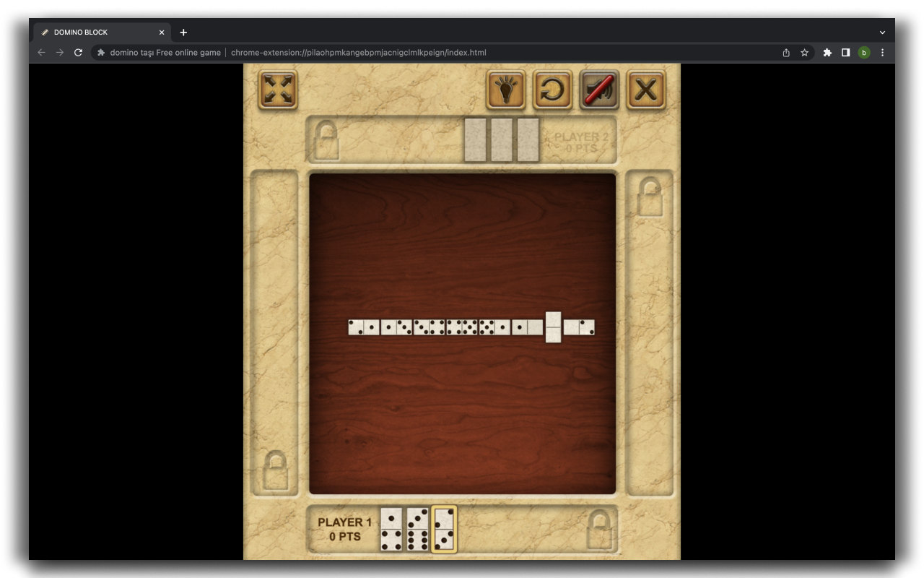This screenshot has height=578, width=924.
Task: Open the share page icon
Action: tap(786, 53)
